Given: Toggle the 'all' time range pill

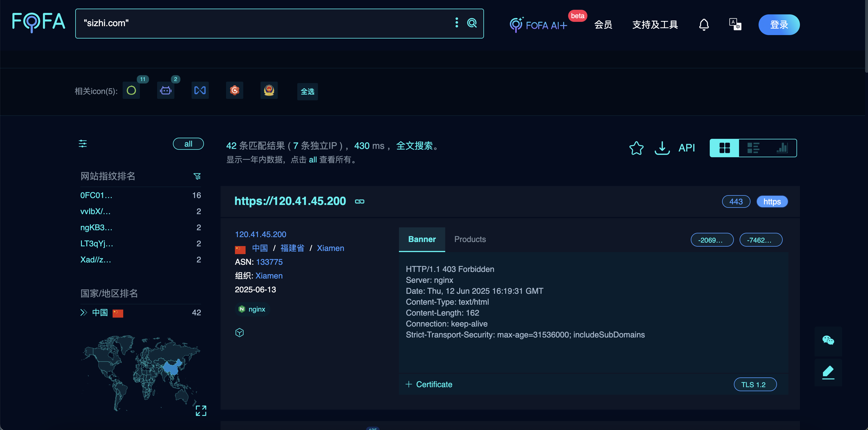Looking at the screenshot, I should coord(188,143).
